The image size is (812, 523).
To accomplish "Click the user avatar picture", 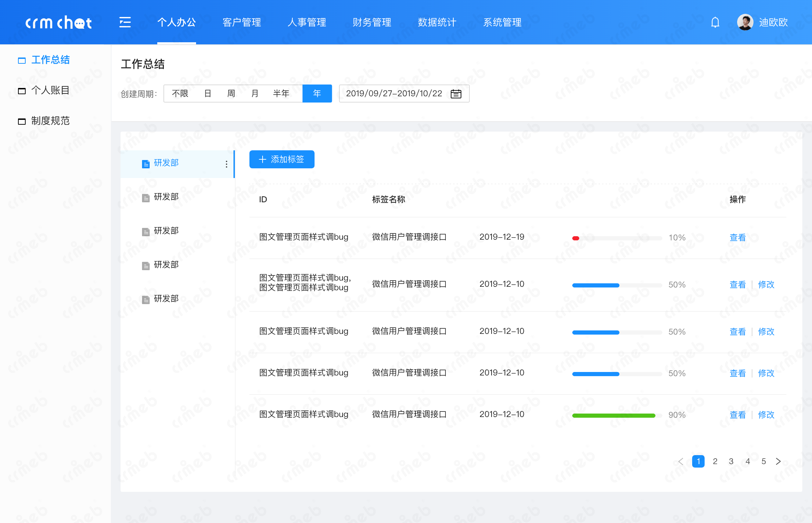I will tap(745, 23).
